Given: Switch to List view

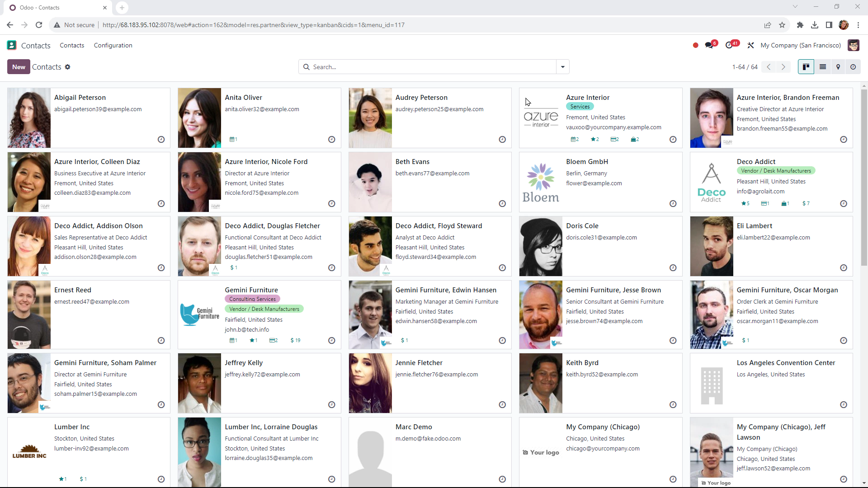Looking at the screenshot, I should tap(823, 67).
